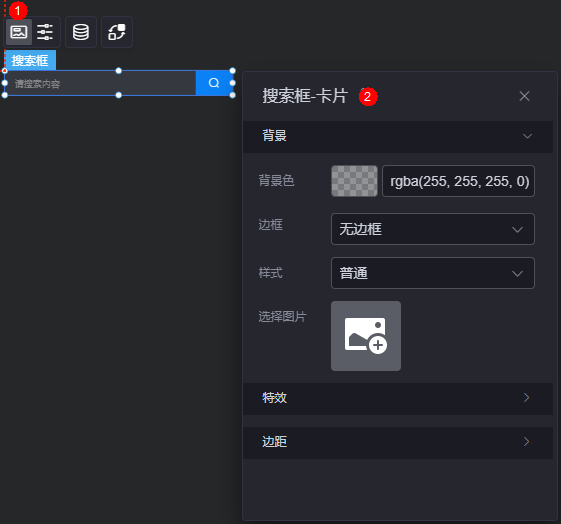Open the interaction linkage icon
The image size is (561, 524).
click(117, 32)
